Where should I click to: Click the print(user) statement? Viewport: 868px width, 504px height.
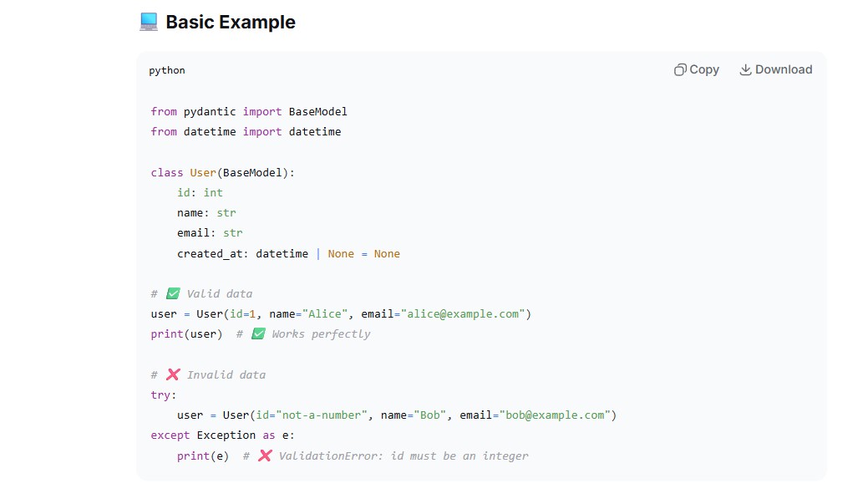point(186,334)
